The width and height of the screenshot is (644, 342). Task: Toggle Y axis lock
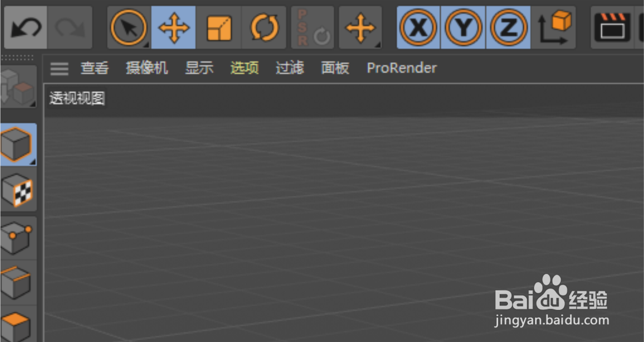(x=463, y=27)
